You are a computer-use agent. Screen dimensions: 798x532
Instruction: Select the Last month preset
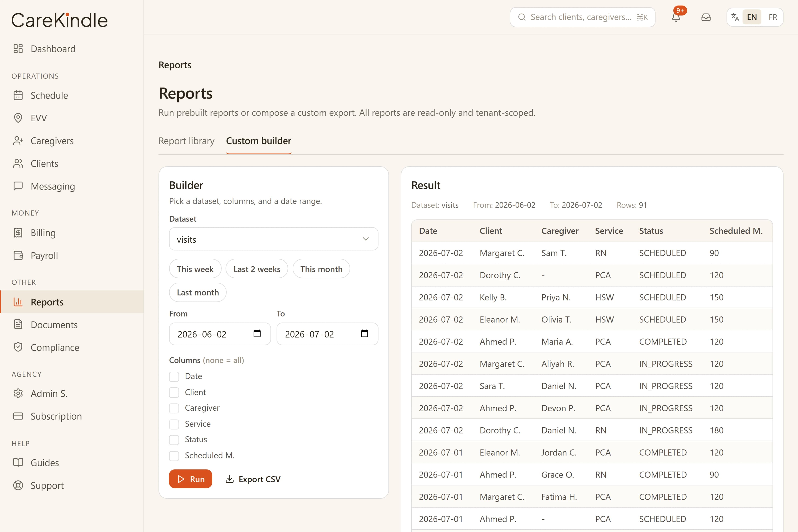198,292
